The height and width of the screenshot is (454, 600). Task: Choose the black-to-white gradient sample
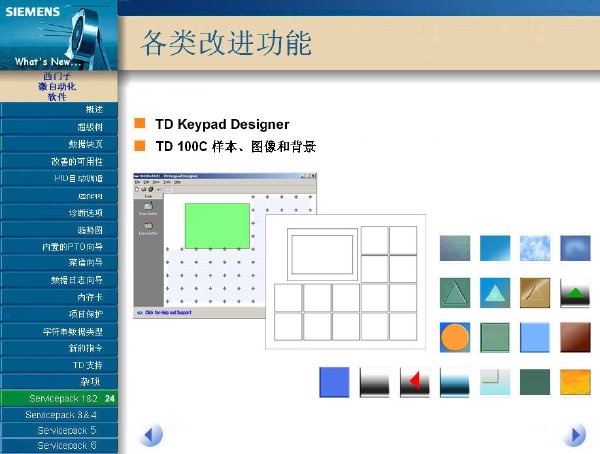point(374,382)
